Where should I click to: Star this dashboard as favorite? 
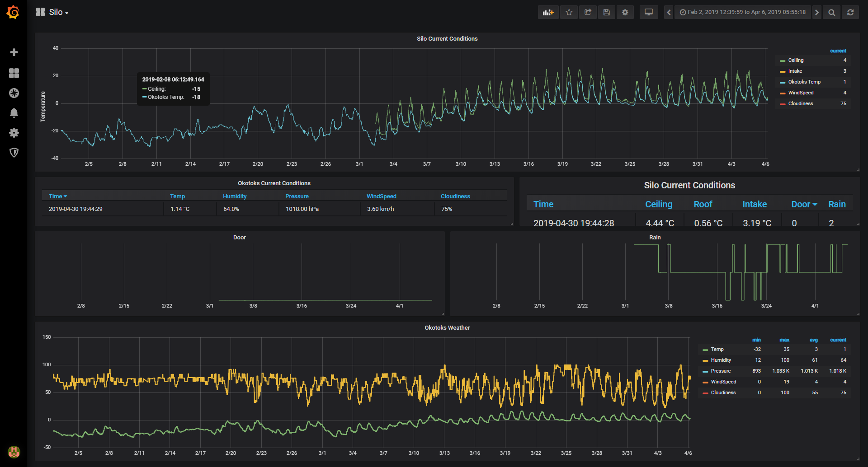tap(569, 12)
